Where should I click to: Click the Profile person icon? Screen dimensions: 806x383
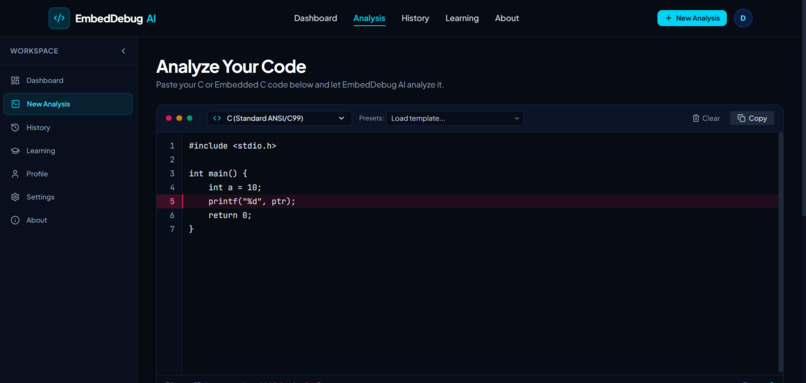click(15, 174)
